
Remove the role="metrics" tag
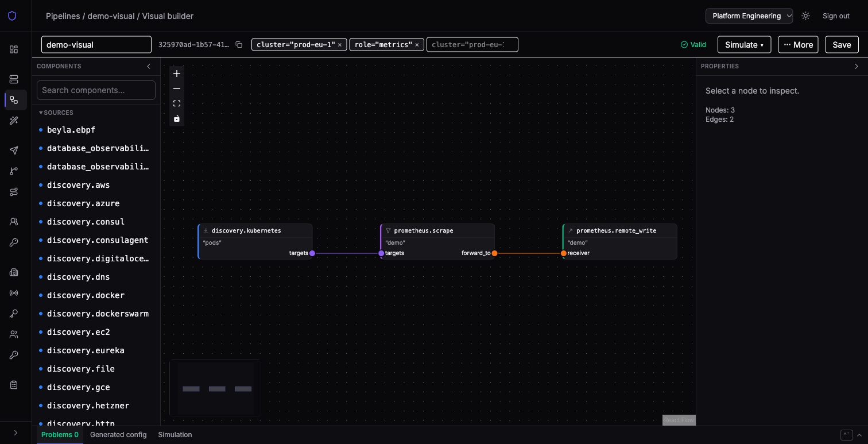pyautogui.click(x=417, y=45)
